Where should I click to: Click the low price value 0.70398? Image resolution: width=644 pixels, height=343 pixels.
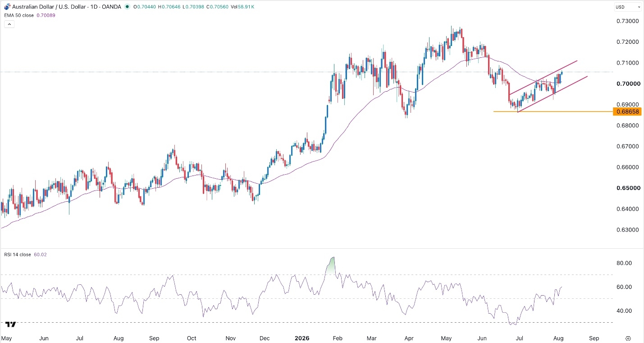tap(194, 7)
